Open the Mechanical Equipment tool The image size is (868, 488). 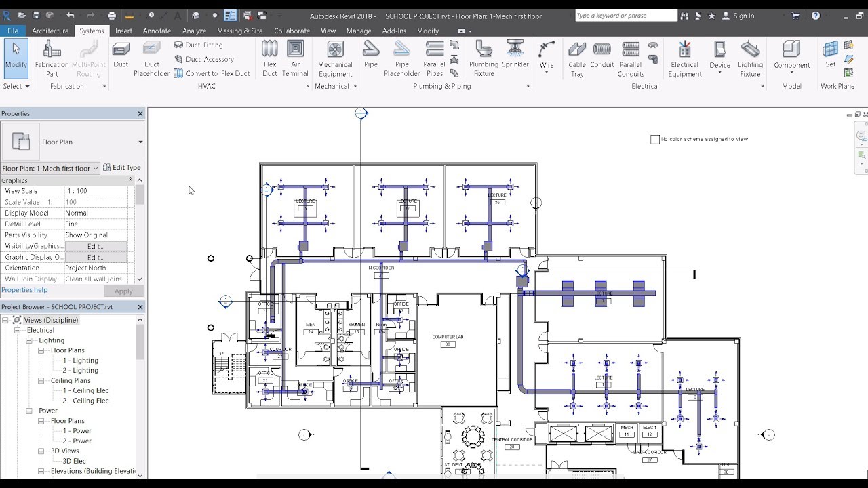pyautogui.click(x=335, y=59)
